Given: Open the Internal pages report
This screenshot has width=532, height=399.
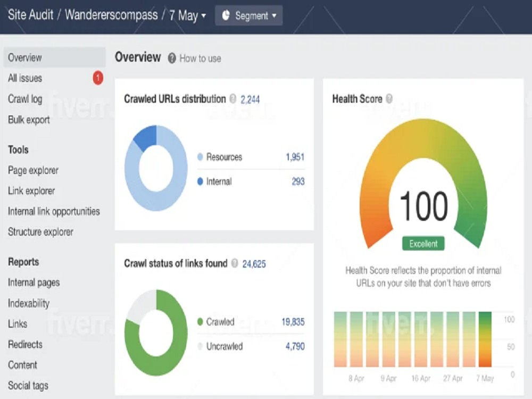Looking at the screenshot, I should click(x=34, y=282).
